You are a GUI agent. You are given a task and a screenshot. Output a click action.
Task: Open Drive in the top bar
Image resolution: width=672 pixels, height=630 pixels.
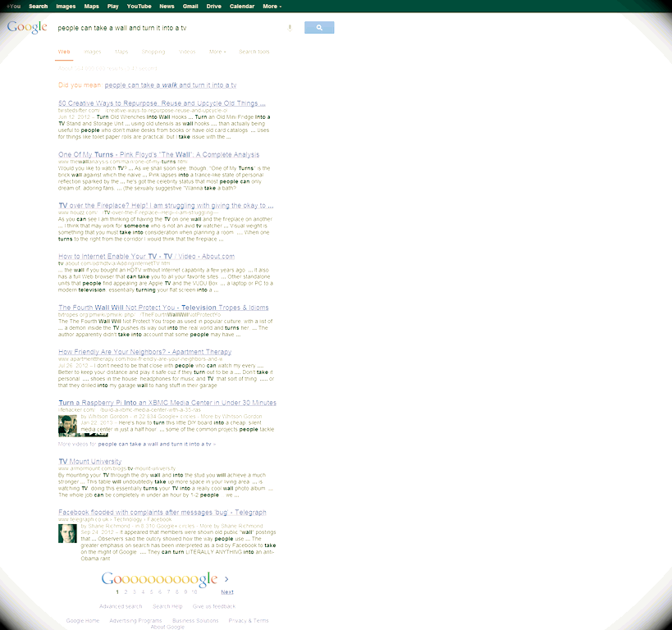[x=214, y=7]
